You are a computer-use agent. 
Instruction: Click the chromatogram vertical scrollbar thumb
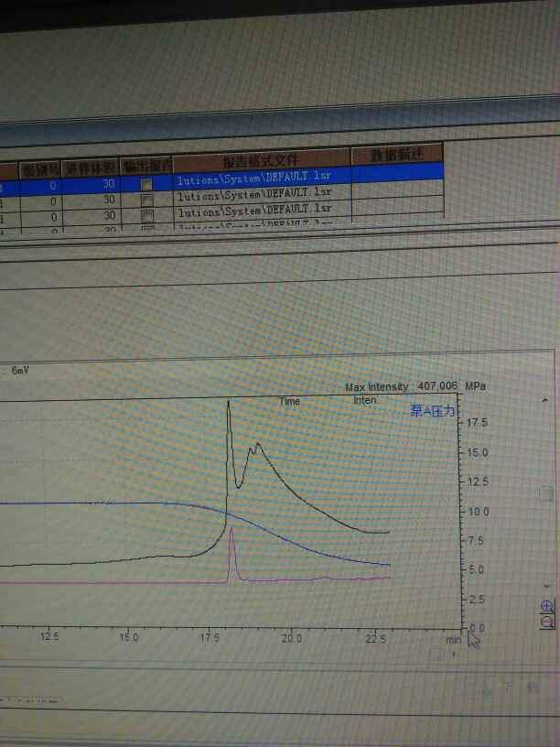[x=546, y=494]
